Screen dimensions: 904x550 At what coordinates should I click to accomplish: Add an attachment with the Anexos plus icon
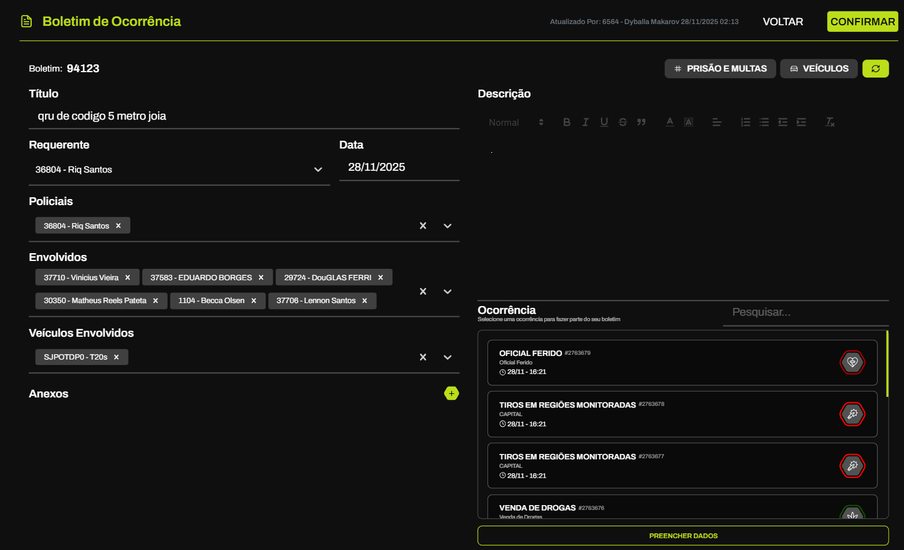[451, 393]
